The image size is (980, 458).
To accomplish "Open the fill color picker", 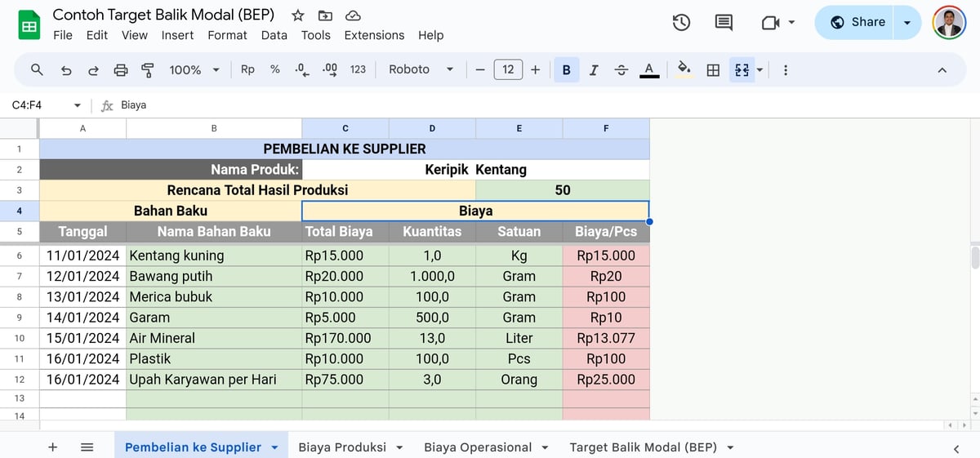I will [x=684, y=70].
